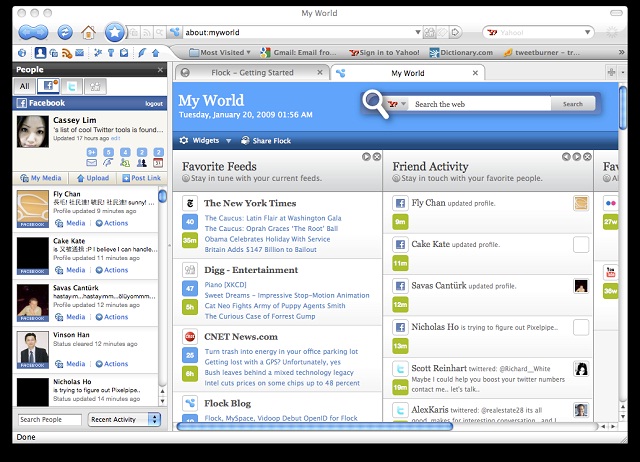This screenshot has height=462, width=640.
Task: Edit Cassey Lim's status via edit link
Action: click(116, 138)
